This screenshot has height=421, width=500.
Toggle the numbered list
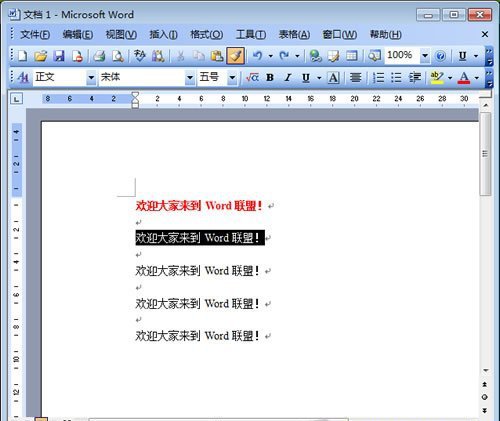pos(378,78)
